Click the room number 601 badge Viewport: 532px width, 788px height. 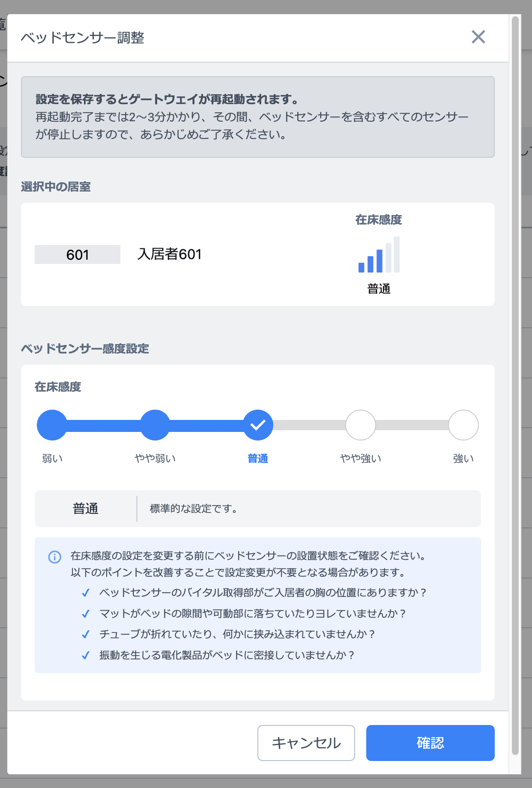pyautogui.click(x=78, y=255)
